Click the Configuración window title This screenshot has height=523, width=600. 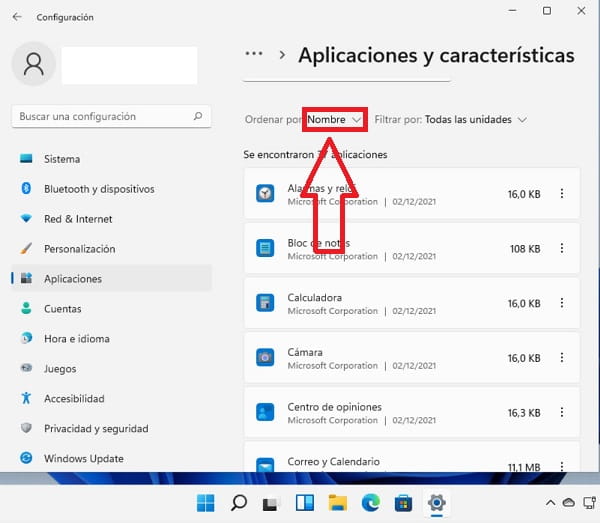65,17
